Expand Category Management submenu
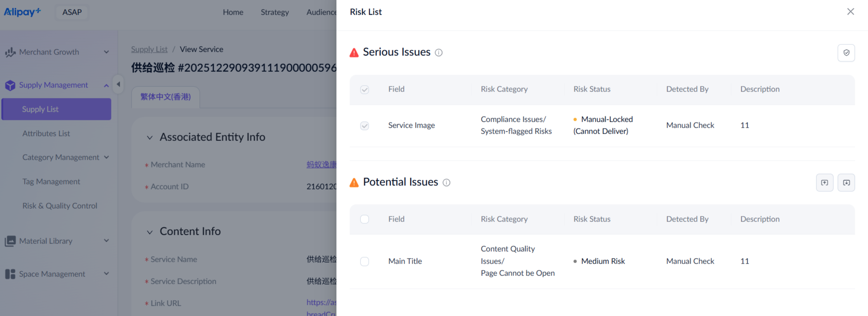Image resolution: width=868 pixels, height=316 pixels. 106,157
